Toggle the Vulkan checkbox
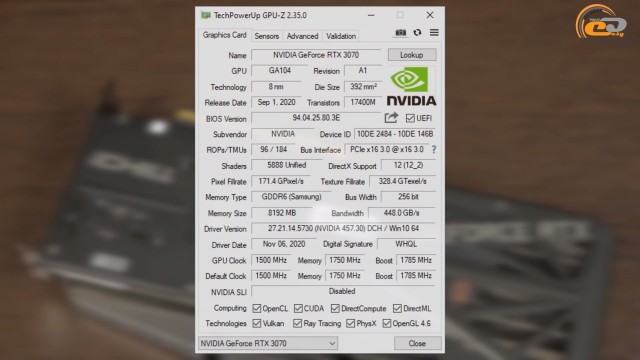This screenshot has width=640, height=360. [257, 323]
